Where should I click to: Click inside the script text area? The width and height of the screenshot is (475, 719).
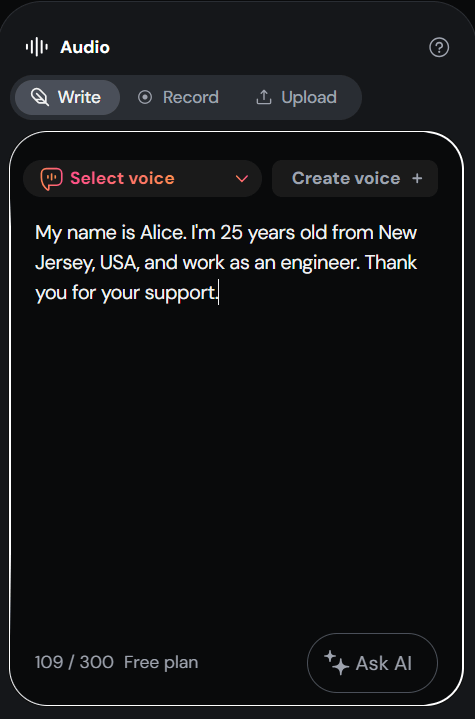click(x=236, y=413)
